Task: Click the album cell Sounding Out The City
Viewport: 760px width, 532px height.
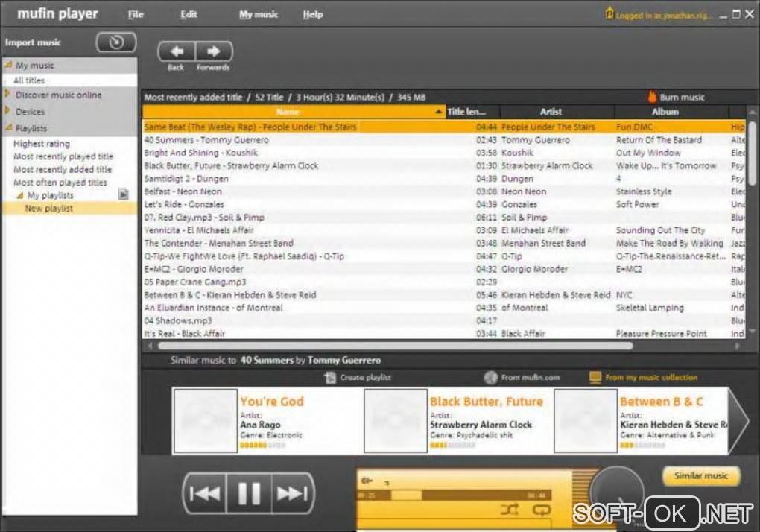Action: point(661,230)
